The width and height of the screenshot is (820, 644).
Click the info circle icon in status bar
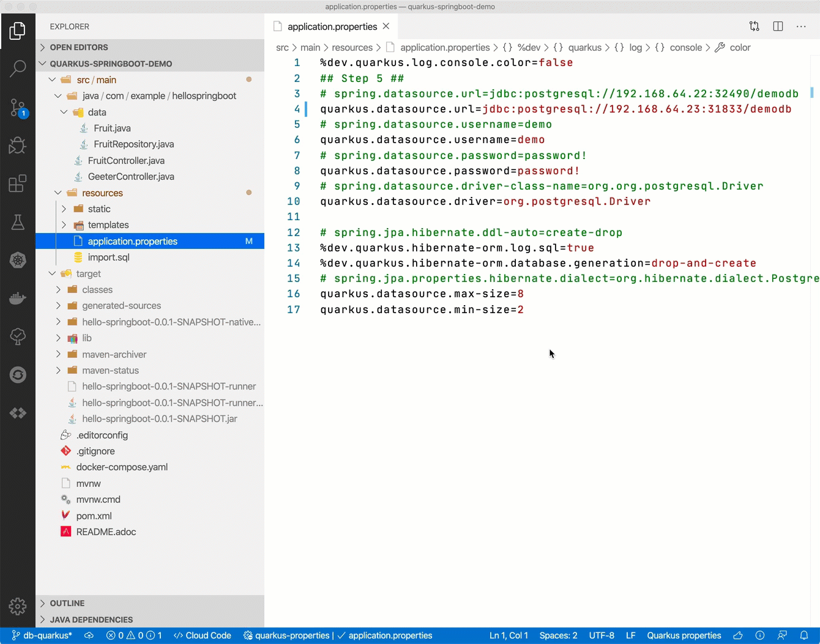760,635
